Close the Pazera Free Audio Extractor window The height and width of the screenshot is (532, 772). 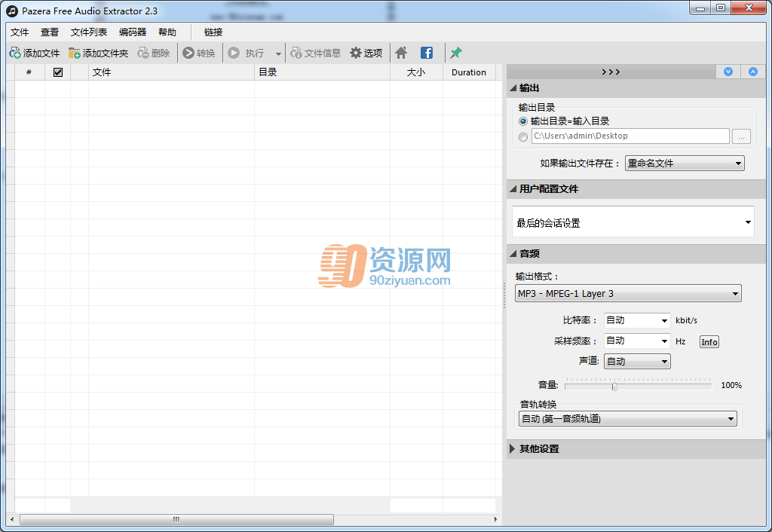click(x=749, y=8)
